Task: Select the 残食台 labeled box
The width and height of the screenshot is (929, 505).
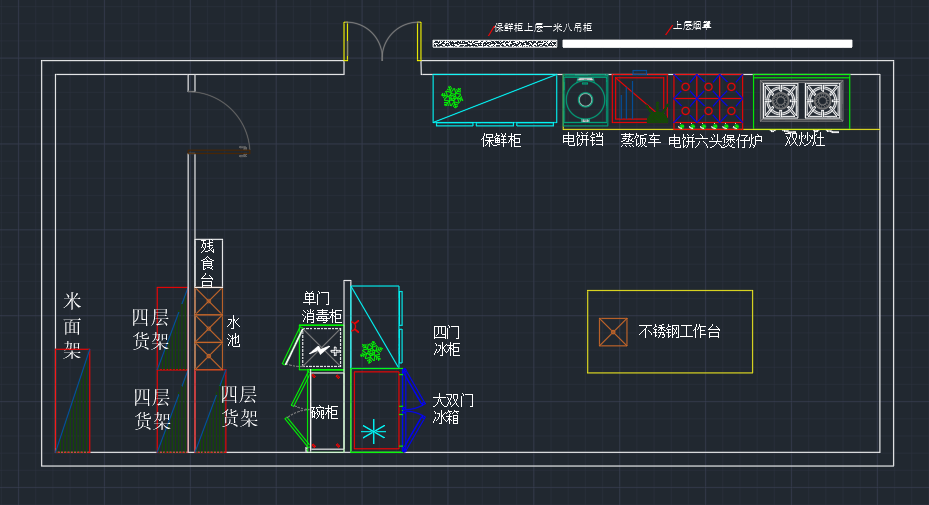Action: pos(208,263)
